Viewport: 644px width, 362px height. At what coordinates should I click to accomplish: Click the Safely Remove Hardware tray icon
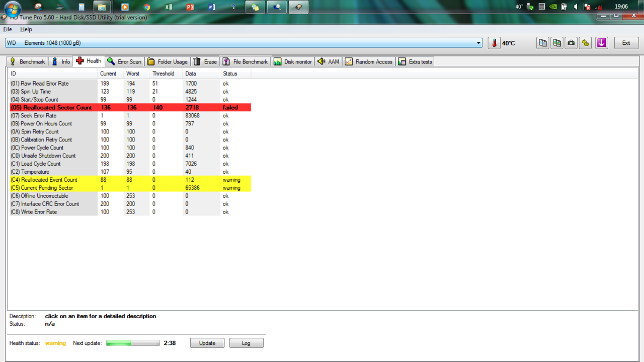click(530, 7)
